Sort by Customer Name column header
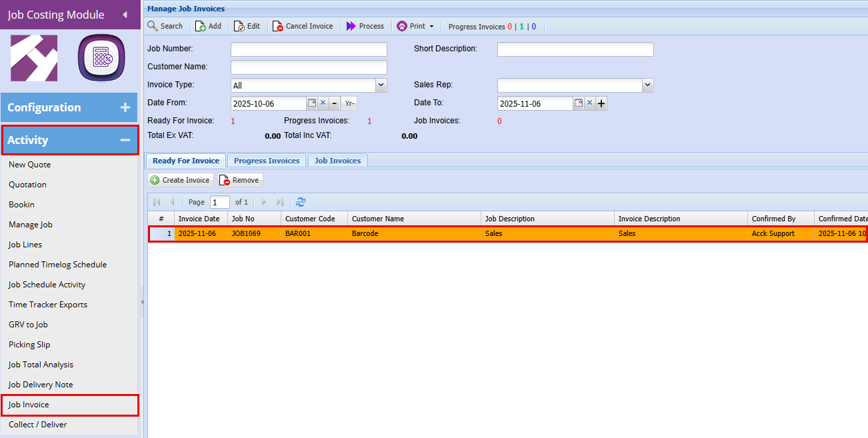 [x=414, y=219]
